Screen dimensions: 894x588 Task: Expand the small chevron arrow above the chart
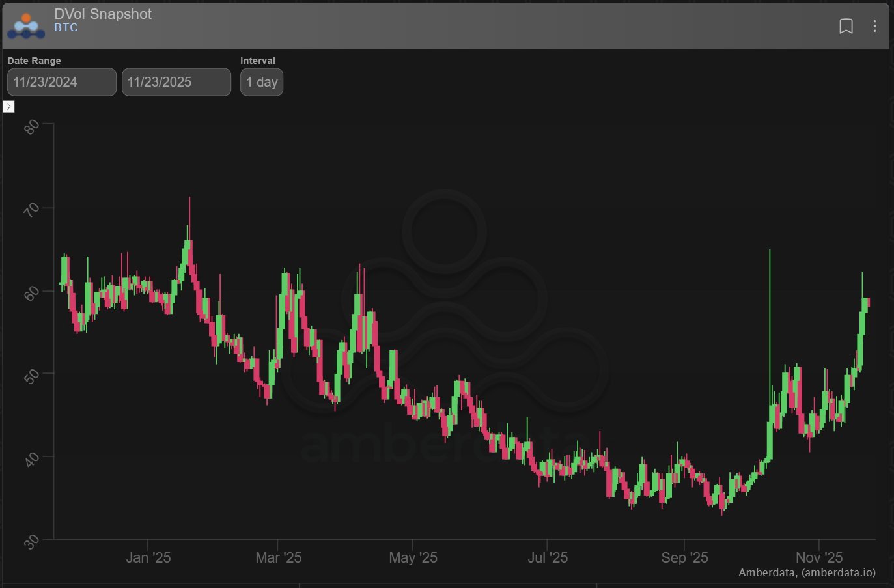(8, 106)
